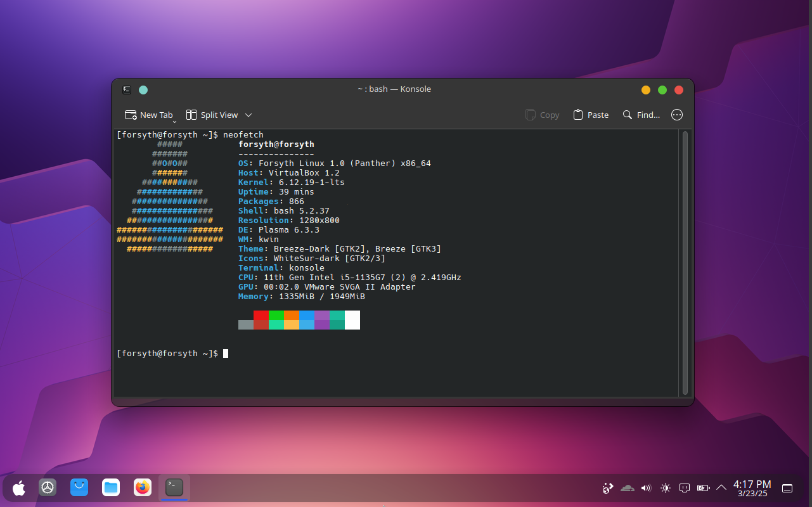Click the Konsole window menu icon in the title bar
Viewport: 812px width, 507px height.
point(127,90)
